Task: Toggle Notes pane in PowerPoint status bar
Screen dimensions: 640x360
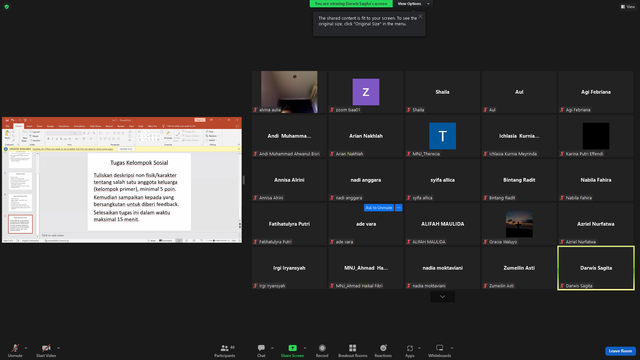Action: coord(152,240)
